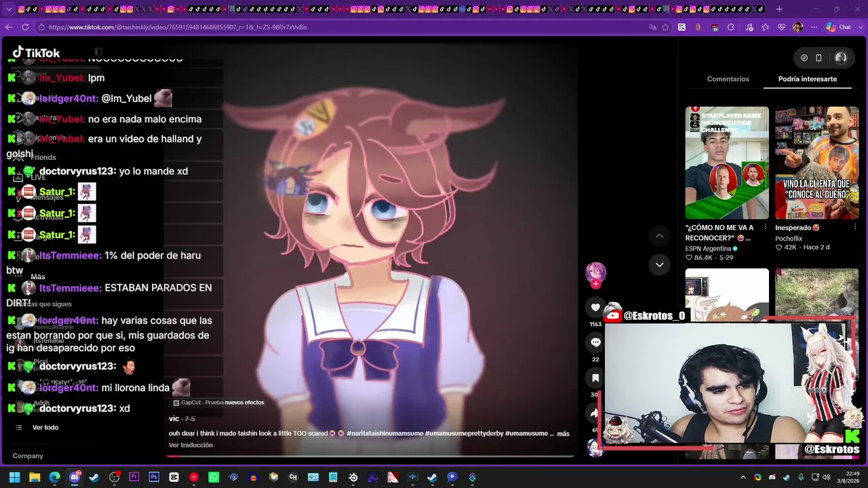
Task: Open the translate page icon in address bar
Action: click(x=652, y=27)
